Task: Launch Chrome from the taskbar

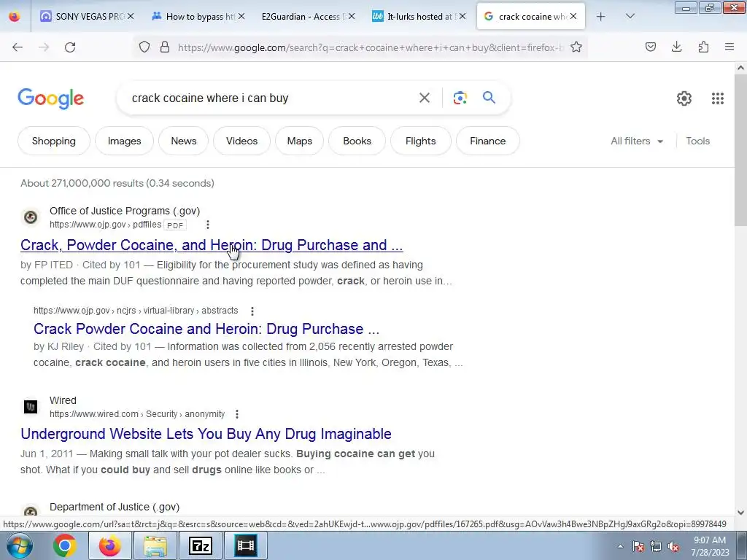Action: tap(65, 545)
